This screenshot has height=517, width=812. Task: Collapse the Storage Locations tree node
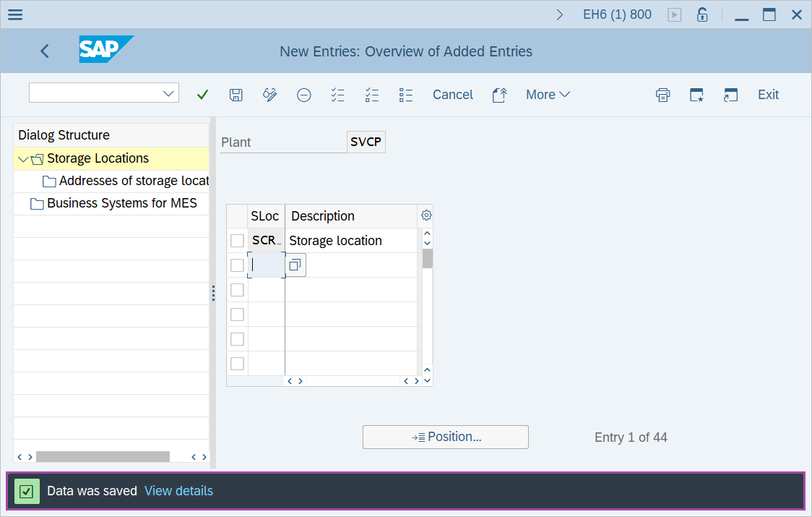click(x=23, y=159)
